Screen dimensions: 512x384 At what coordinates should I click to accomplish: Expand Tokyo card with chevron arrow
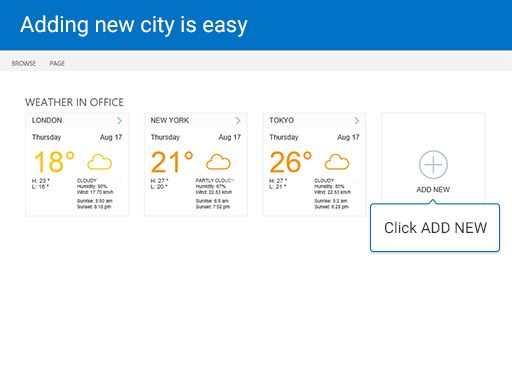point(357,121)
